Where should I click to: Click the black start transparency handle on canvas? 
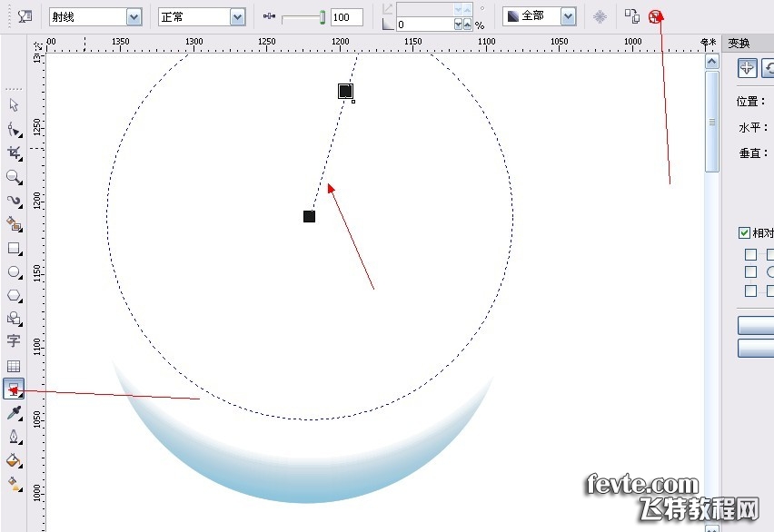coord(309,216)
